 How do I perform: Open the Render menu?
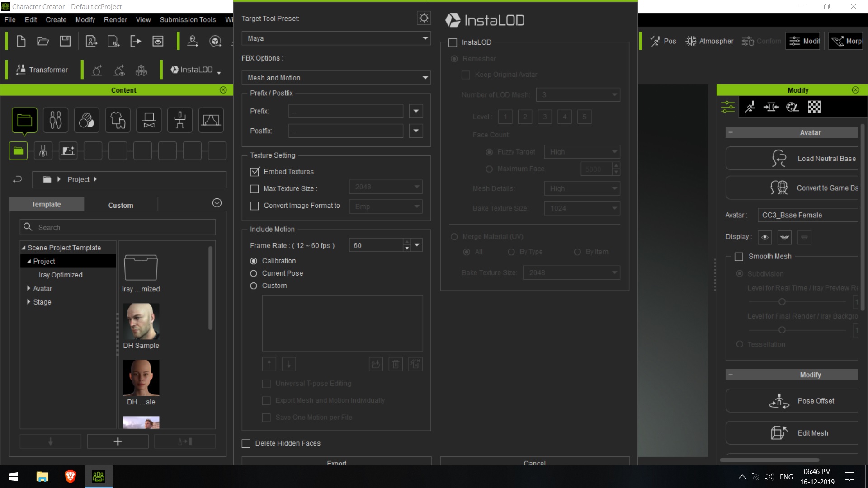tap(115, 19)
